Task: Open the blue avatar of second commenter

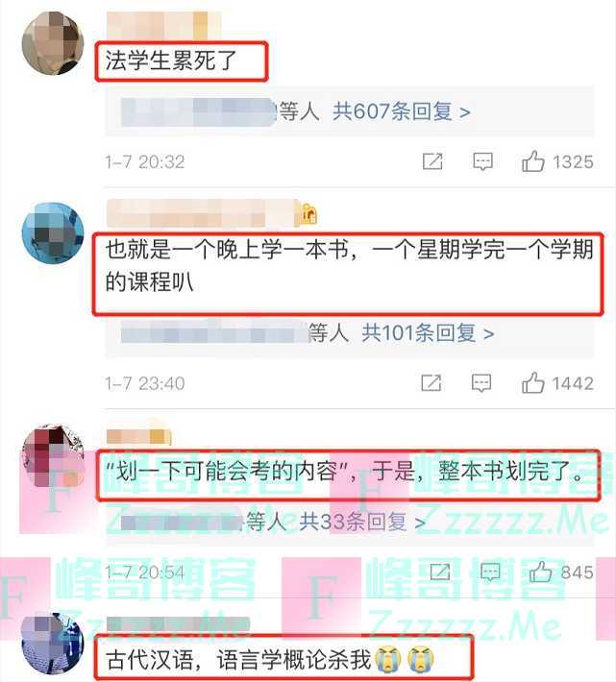Action: [53, 233]
